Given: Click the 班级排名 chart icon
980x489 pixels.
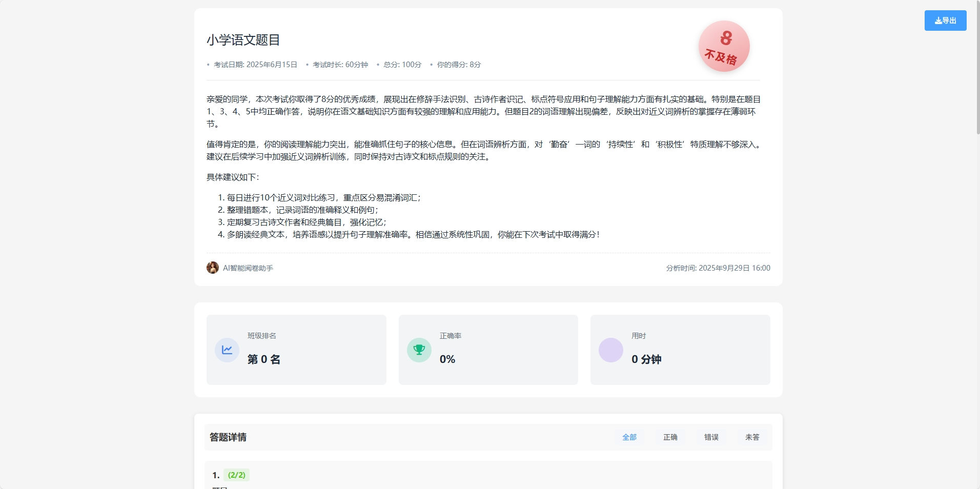Looking at the screenshot, I should pyautogui.click(x=227, y=350).
